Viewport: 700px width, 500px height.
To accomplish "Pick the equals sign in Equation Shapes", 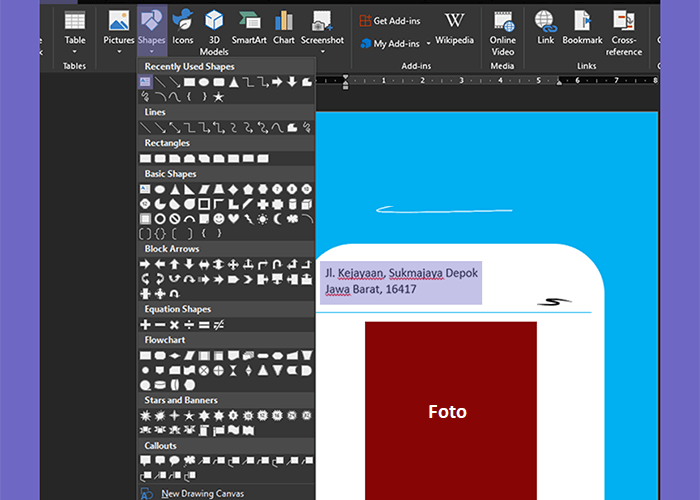I will point(204,325).
